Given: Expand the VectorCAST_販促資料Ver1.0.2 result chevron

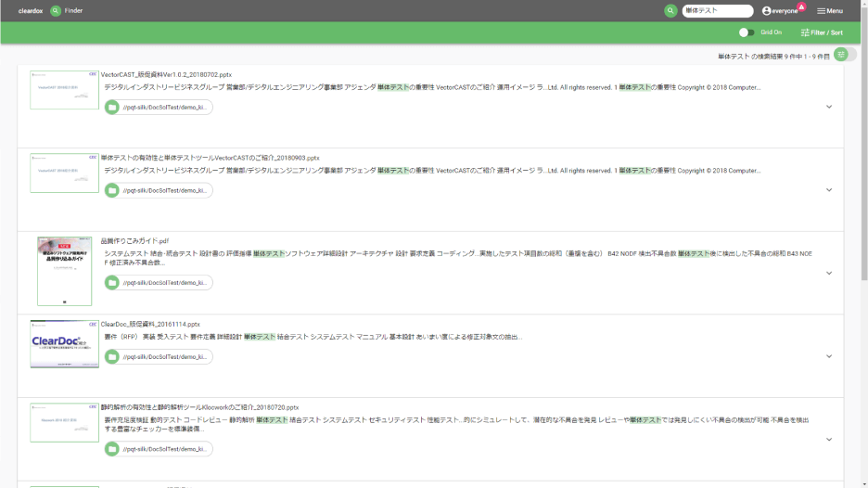Looking at the screenshot, I should (x=829, y=107).
